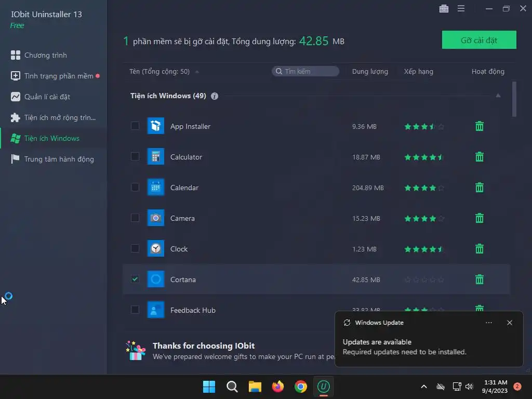Check the Calendar checkbox

pyautogui.click(x=135, y=187)
